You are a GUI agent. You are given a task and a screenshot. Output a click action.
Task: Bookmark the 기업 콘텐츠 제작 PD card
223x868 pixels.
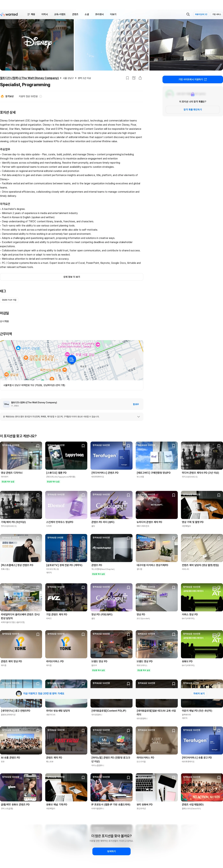[x=83, y=587]
